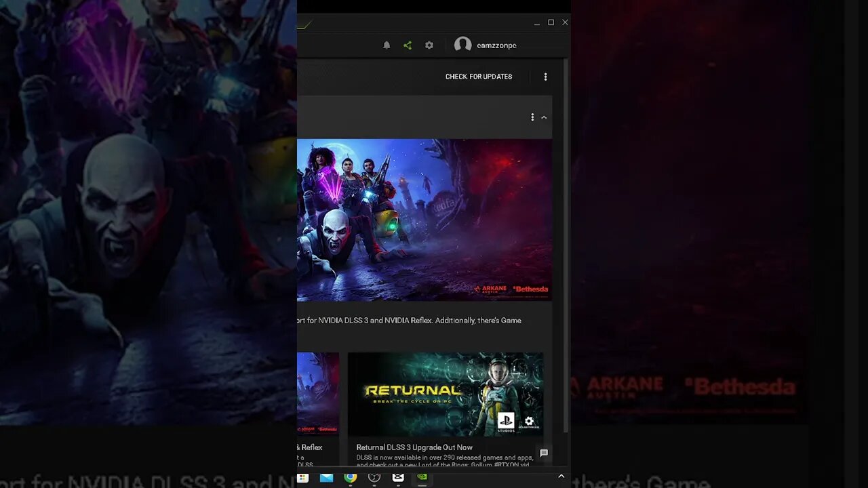This screenshot has height=488, width=868.
Task: Click the NVIDIA GeForce Experience taskbar icon
Action: (422, 477)
